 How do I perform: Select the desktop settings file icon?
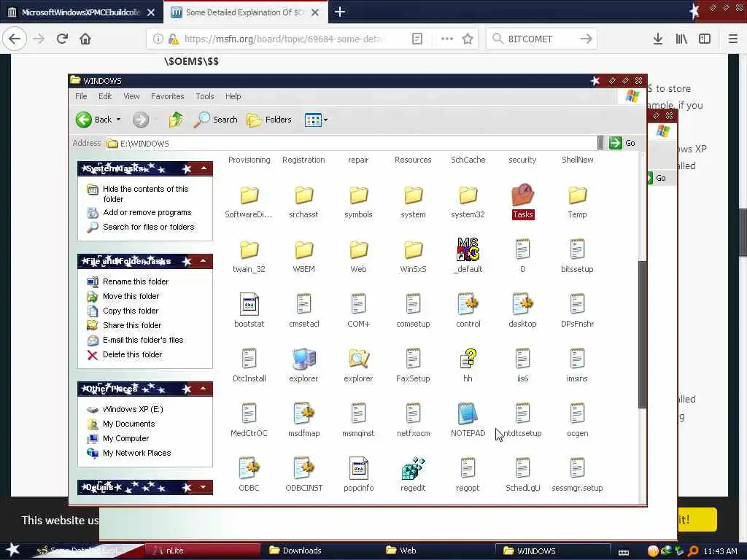[x=522, y=304]
